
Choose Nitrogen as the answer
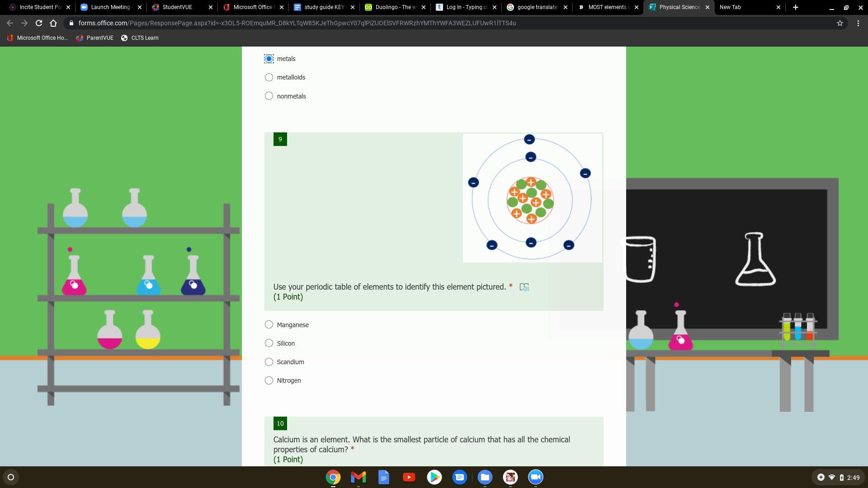(269, 380)
